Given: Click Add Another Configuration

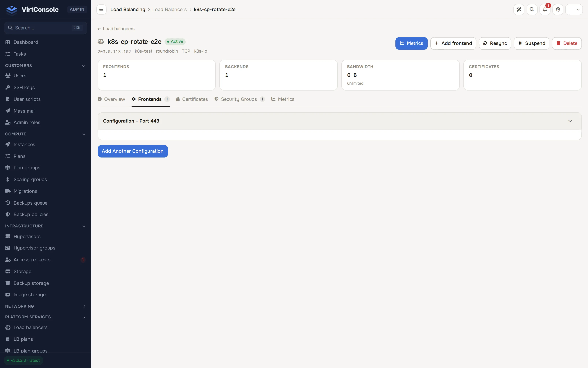Looking at the screenshot, I should pos(133,151).
